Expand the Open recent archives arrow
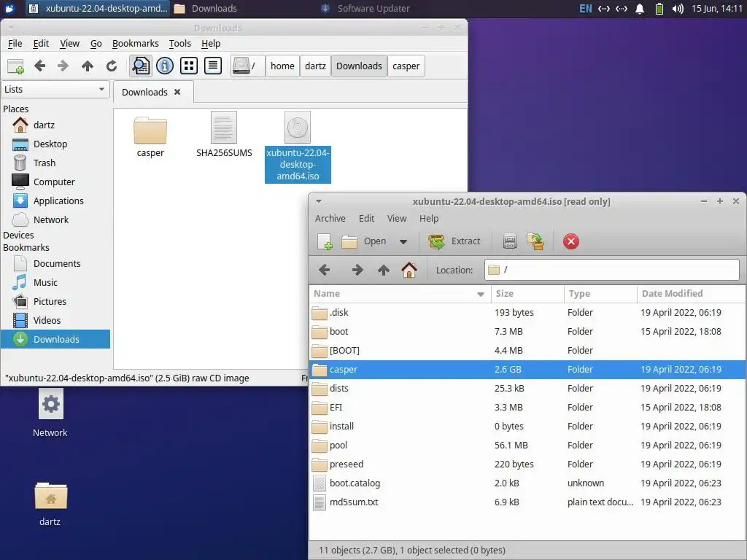 coord(403,241)
